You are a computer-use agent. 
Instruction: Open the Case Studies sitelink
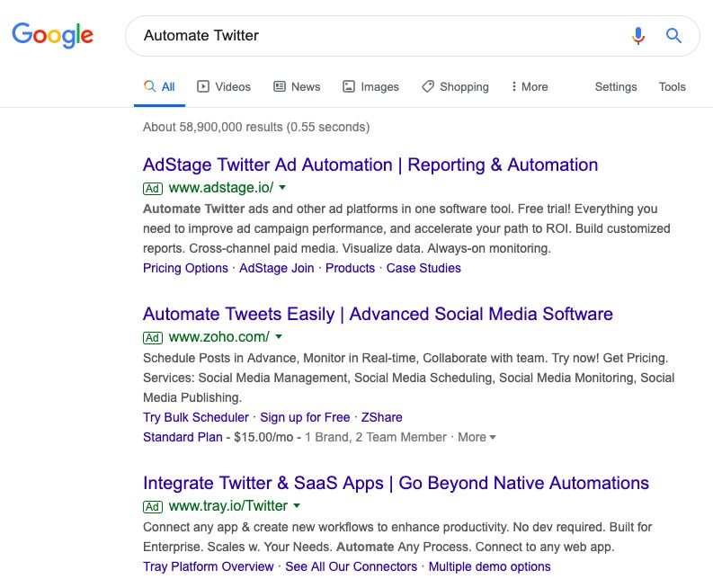423,268
